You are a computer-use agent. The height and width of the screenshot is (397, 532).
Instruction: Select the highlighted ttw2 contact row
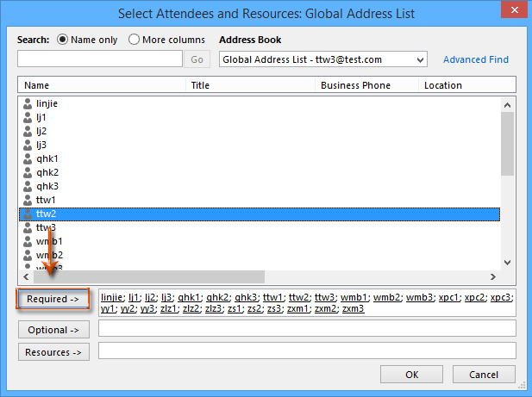click(x=260, y=214)
